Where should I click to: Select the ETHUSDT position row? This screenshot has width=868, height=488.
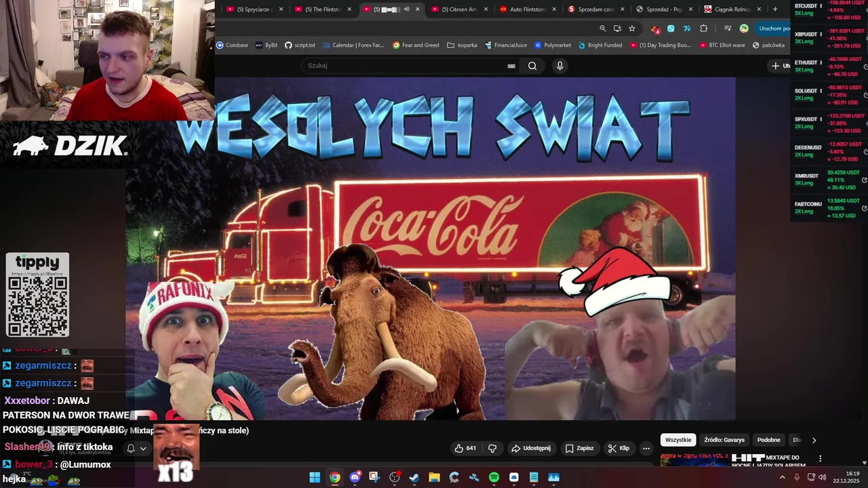[x=831, y=66]
